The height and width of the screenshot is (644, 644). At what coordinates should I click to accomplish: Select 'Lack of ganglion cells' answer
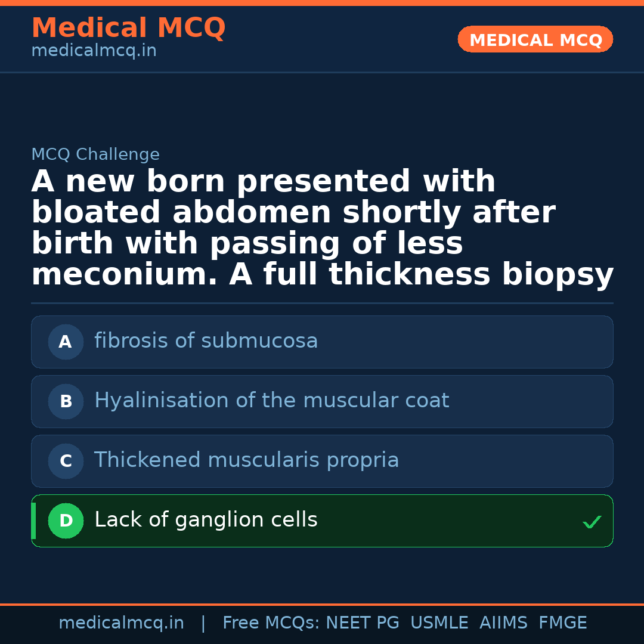206,520
